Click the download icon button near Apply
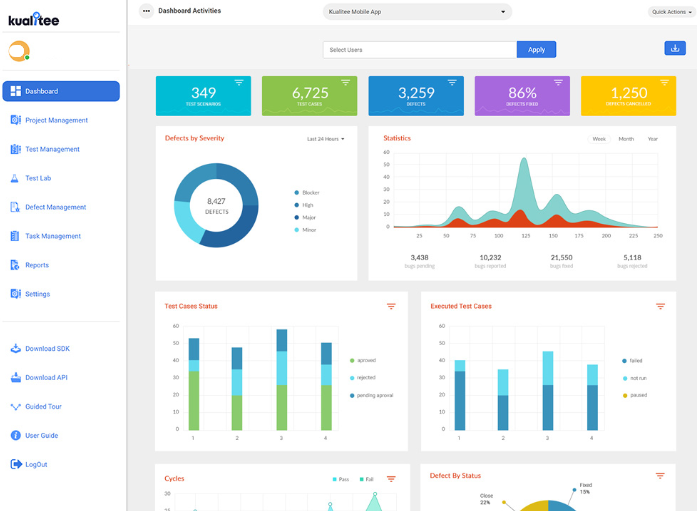This screenshot has height=511, width=697. (675, 48)
